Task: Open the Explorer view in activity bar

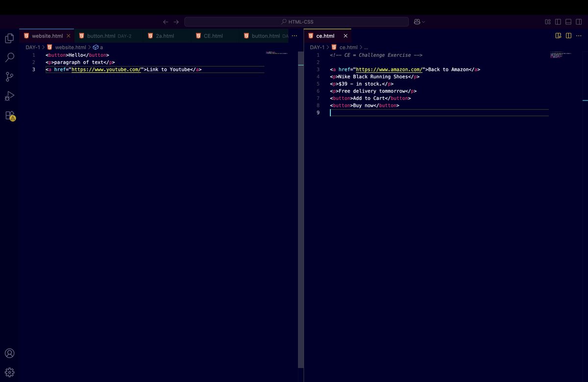Action: pyautogui.click(x=9, y=38)
